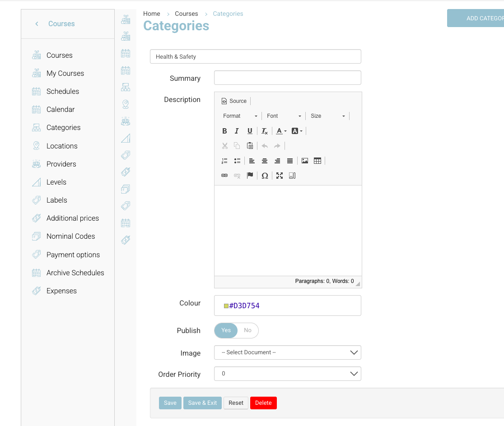Maximize the editor with the fullscreen icon
Screen dimensions: 504x426
tap(280, 176)
